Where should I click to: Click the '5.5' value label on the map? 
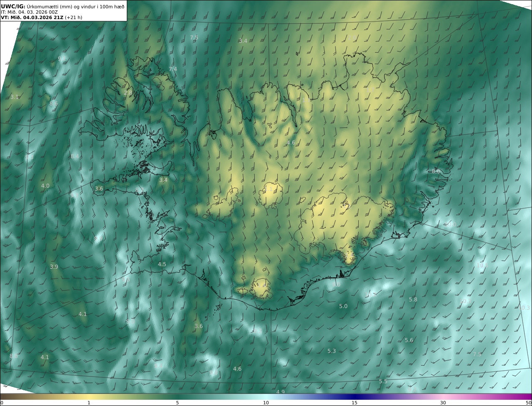[x=383, y=381]
